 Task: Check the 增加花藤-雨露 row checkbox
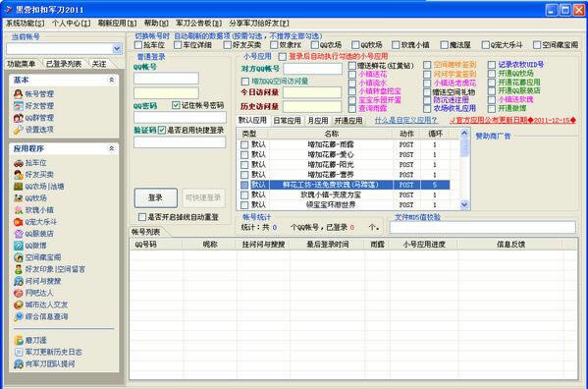click(x=244, y=144)
